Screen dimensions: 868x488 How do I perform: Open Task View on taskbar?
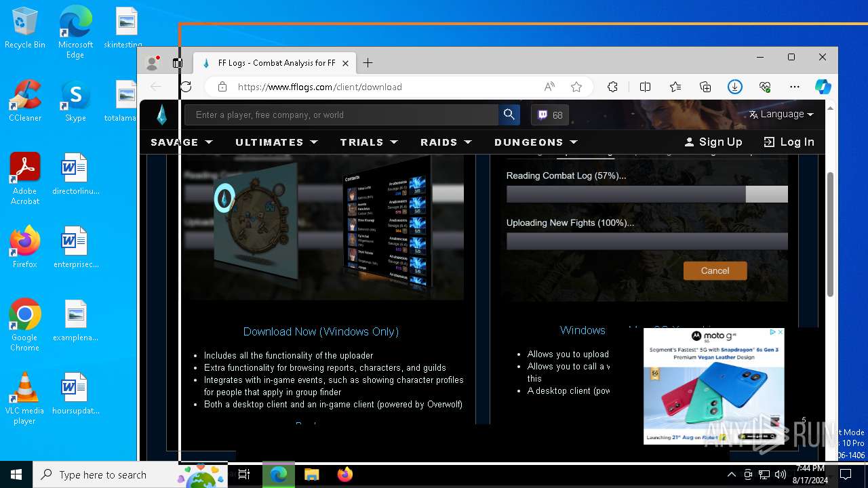(x=244, y=474)
